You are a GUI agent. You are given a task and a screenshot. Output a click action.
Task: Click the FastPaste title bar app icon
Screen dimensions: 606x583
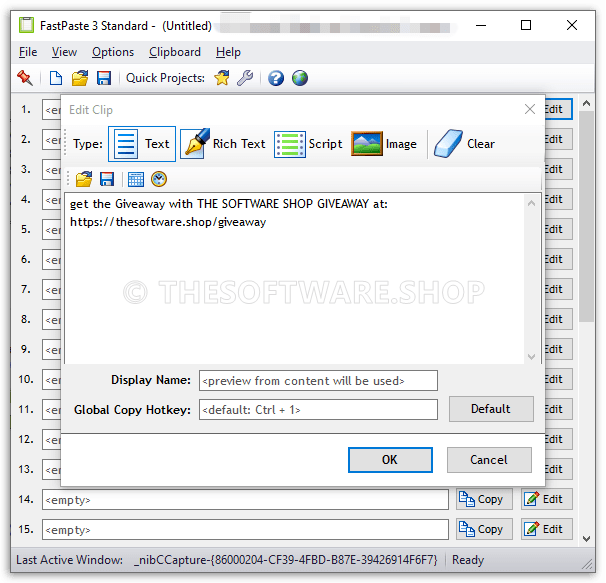(26, 25)
